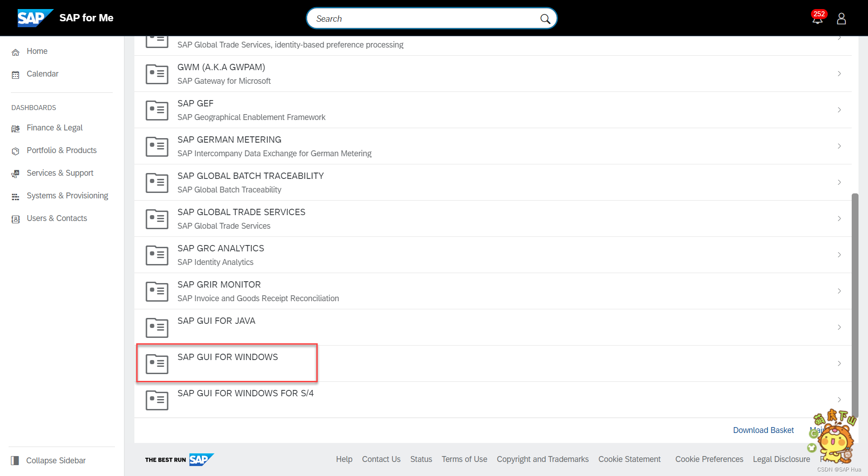The image size is (868, 476).
Task: Click folder icon for SAP GRC ANALYTICS
Action: pyautogui.click(x=157, y=255)
